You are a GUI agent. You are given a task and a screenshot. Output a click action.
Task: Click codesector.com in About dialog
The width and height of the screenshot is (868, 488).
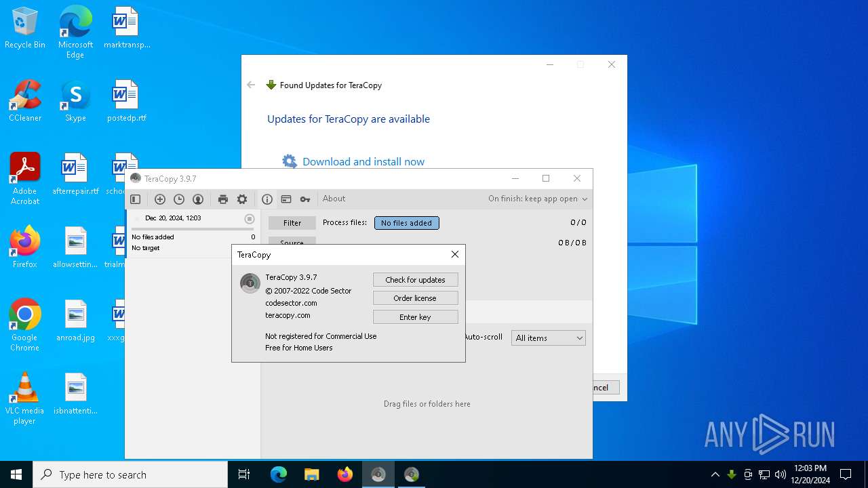[x=291, y=303]
